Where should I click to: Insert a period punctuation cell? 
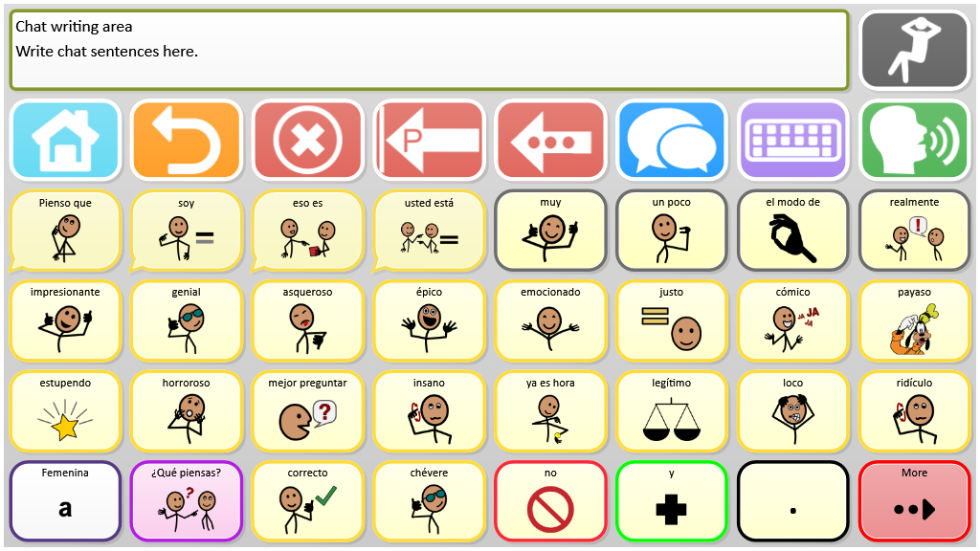pyautogui.click(x=792, y=501)
